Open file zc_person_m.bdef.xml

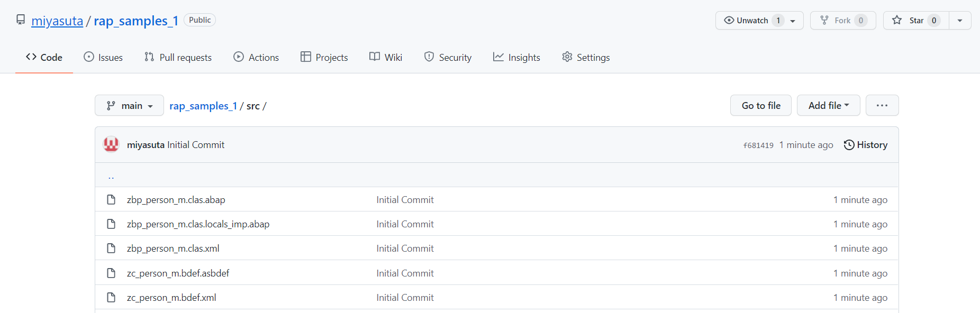[x=171, y=298]
